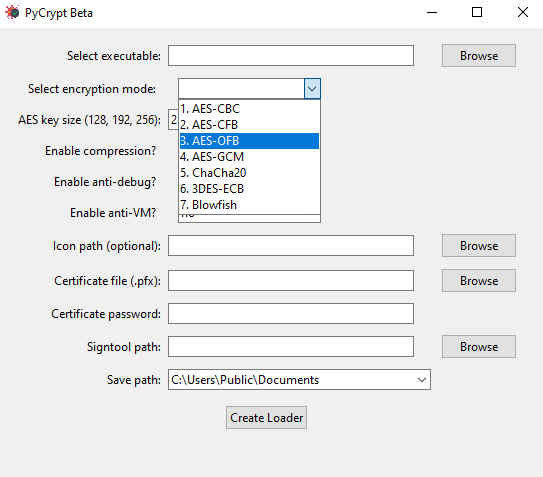This screenshot has height=477, width=543.
Task: Minimize the PyCrypt Beta window
Action: click(432, 12)
